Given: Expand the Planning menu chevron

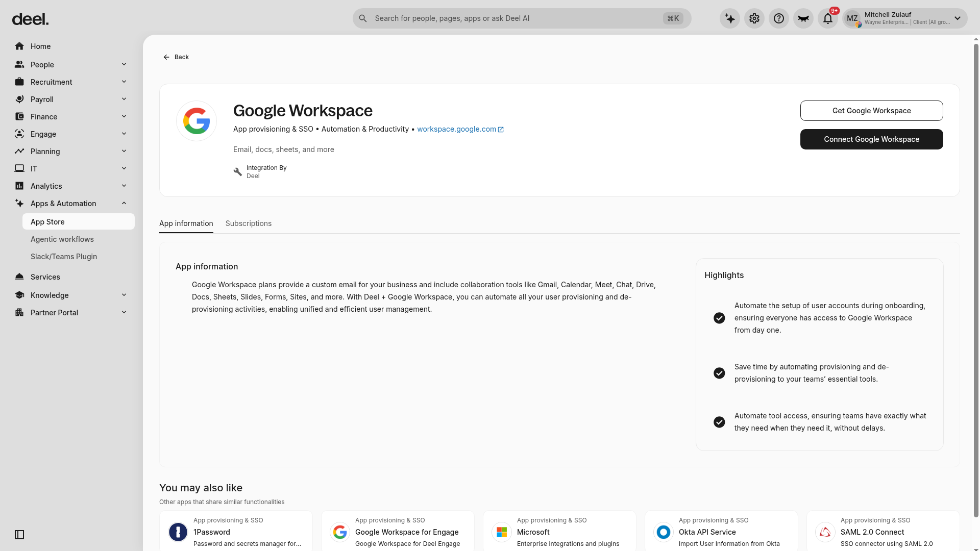Looking at the screenshot, I should [124, 151].
